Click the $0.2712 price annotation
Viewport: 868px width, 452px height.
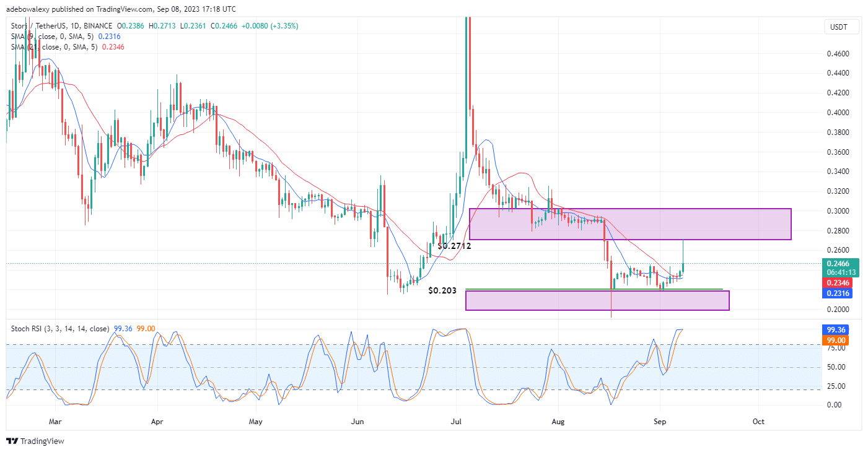(x=454, y=246)
